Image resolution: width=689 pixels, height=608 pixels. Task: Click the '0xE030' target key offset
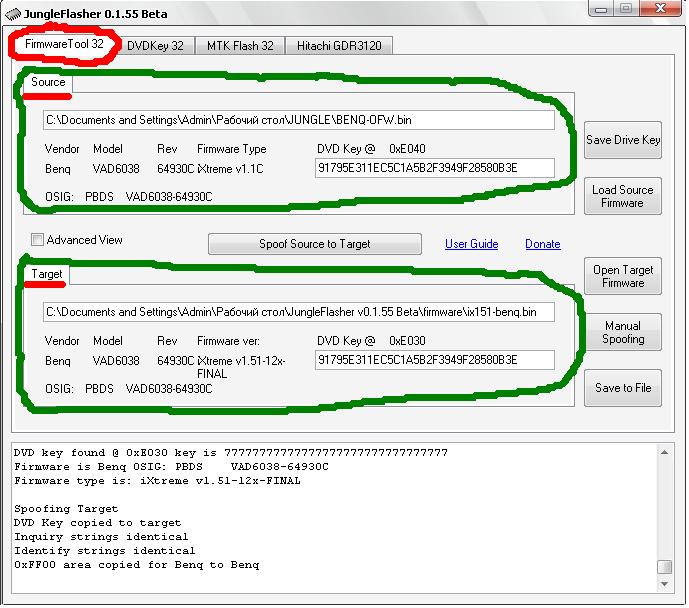[407, 341]
